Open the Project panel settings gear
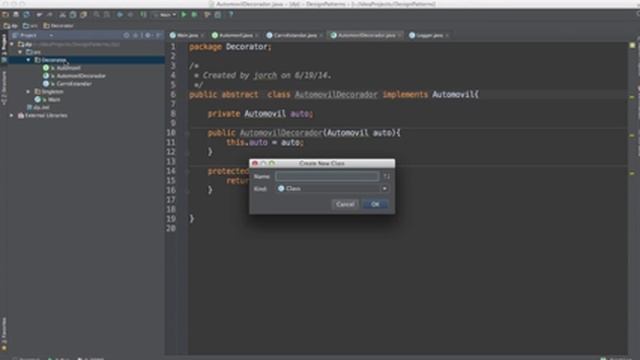The image size is (640, 360). click(148, 36)
